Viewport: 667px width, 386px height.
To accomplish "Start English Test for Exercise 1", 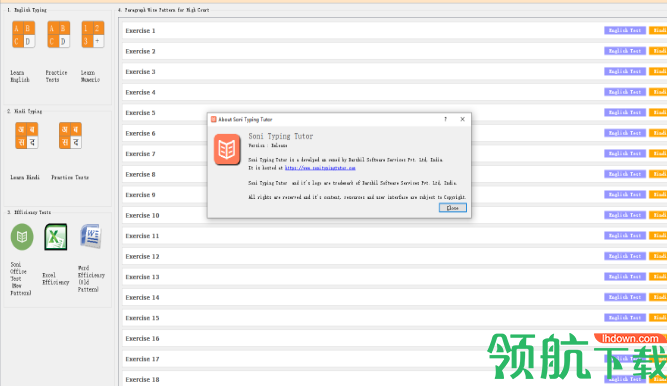I will click(x=625, y=31).
